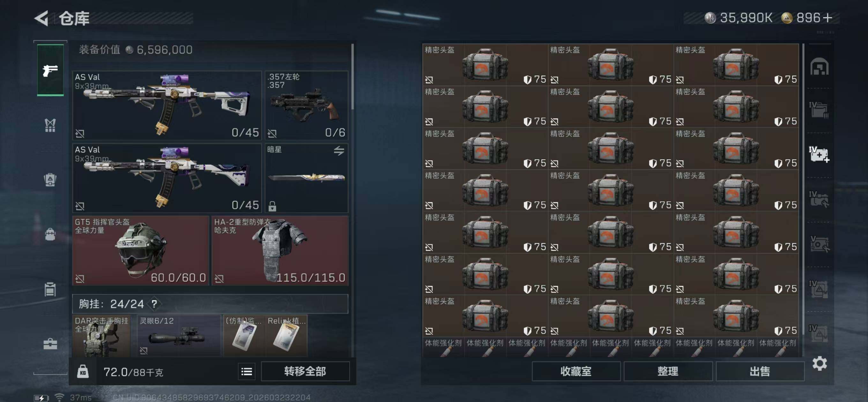The width and height of the screenshot is (868, 402).
Task: Click the 转移全部 button
Action: tap(305, 371)
